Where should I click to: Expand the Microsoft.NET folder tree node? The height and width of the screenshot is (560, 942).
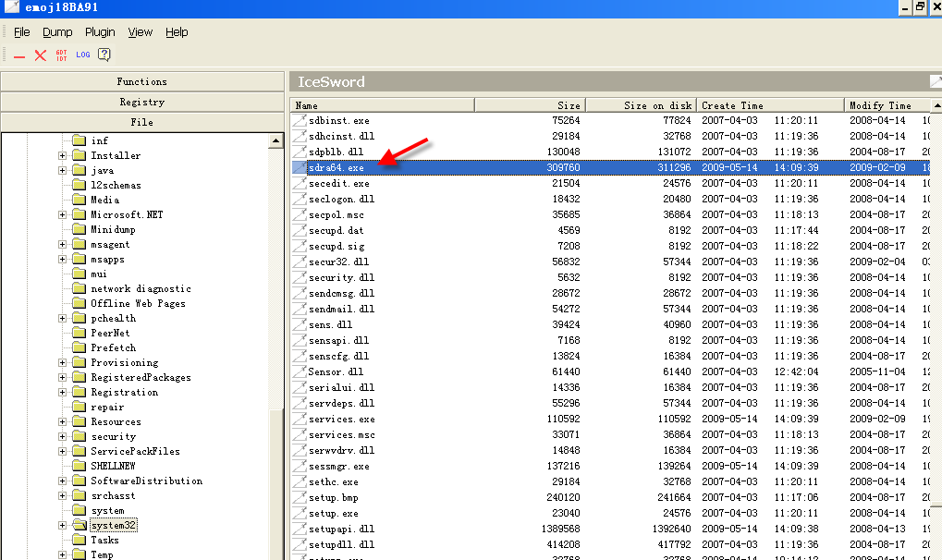click(x=63, y=214)
